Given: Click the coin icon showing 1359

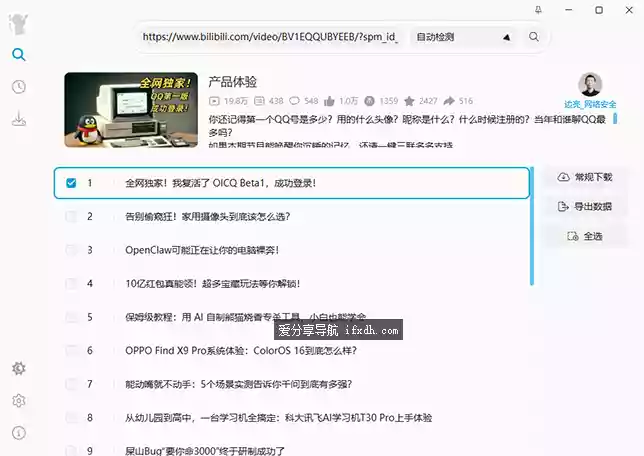Looking at the screenshot, I should (369, 101).
